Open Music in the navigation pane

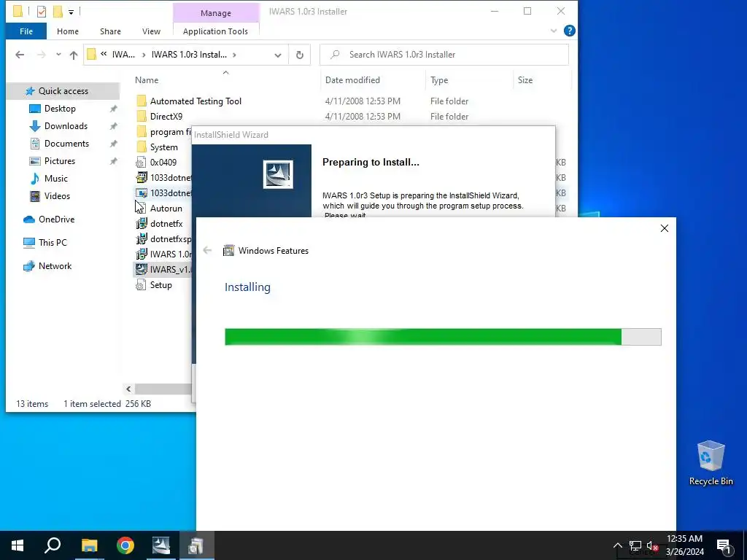point(55,179)
